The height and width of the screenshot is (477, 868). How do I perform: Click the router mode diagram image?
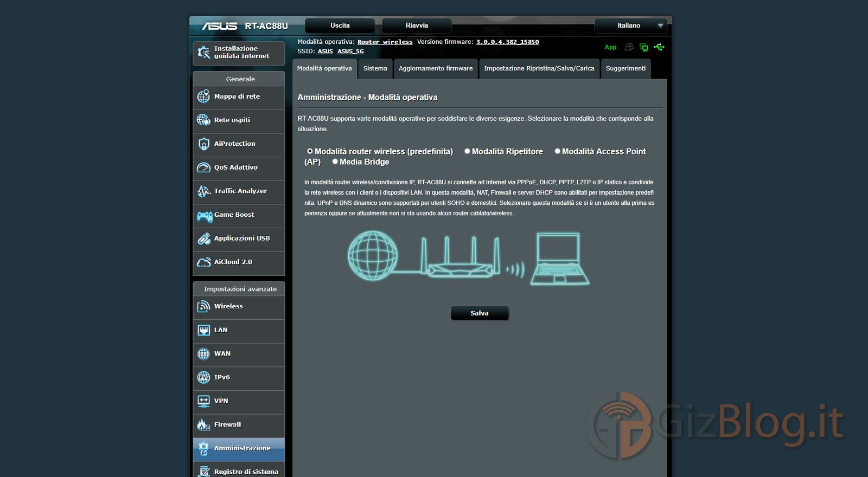click(469, 258)
